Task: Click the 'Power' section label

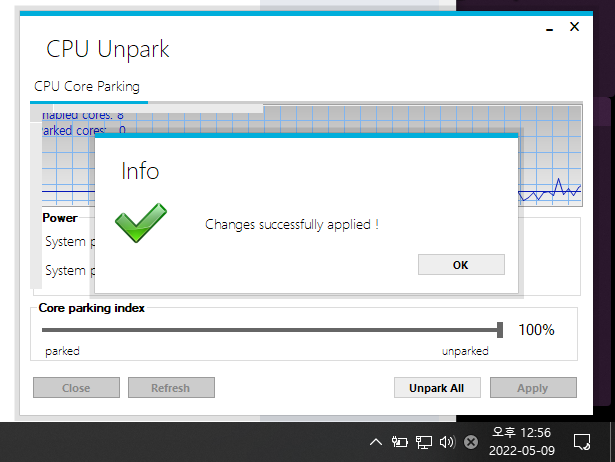Action: (x=60, y=218)
